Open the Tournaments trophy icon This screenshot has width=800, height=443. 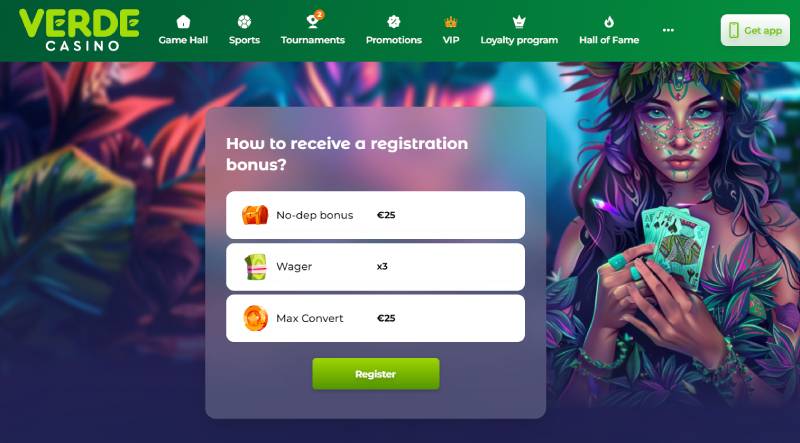tap(312, 21)
